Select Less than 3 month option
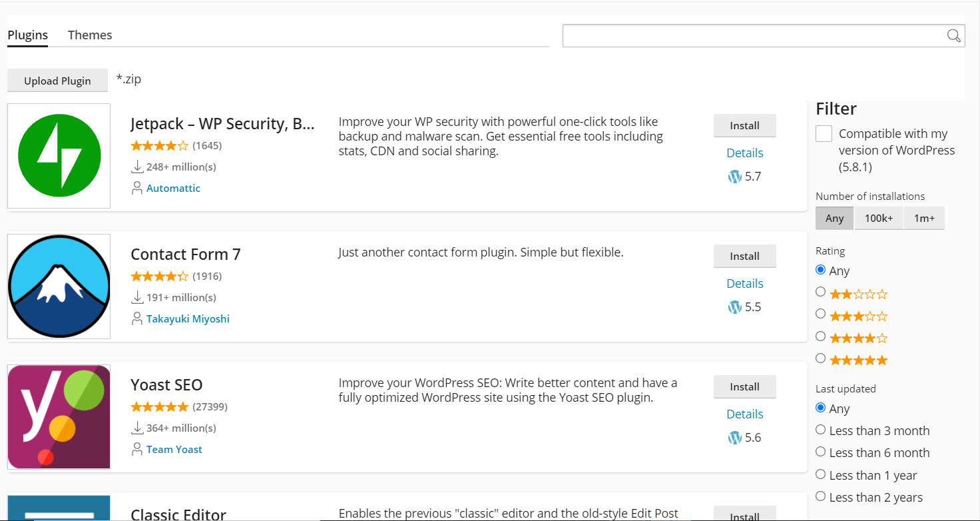The width and height of the screenshot is (980, 521). click(x=820, y=430)
